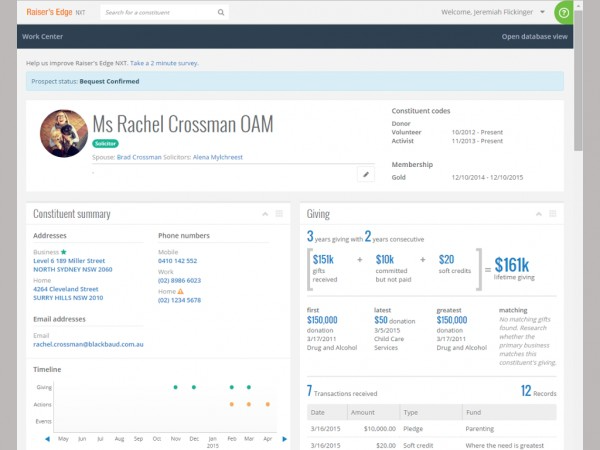Click the Fund column header
The width and height of the screenshot is (600, 450).
coord(509,412)
